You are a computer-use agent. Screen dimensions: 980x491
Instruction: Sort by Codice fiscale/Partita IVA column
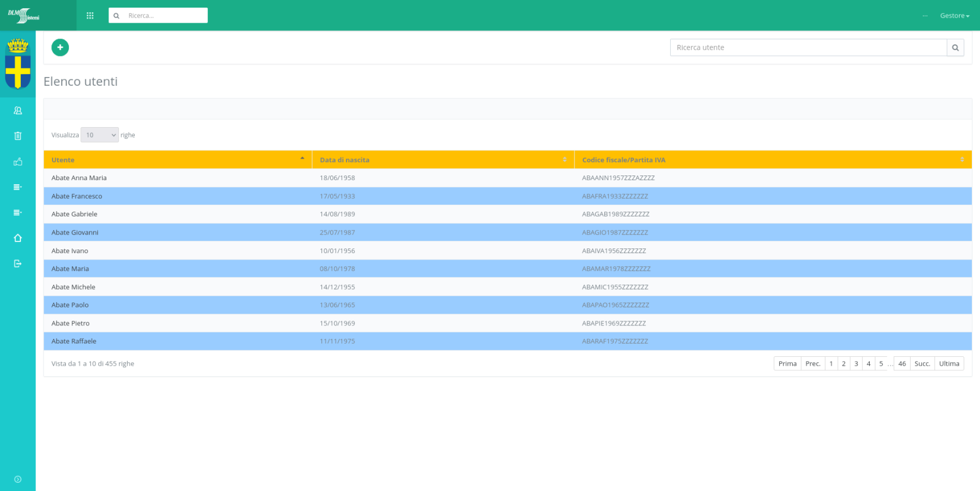point(772,160)
